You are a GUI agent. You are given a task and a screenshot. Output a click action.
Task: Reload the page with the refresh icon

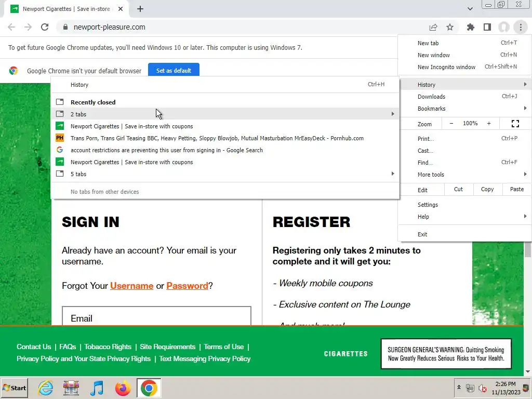coord(45,27)
